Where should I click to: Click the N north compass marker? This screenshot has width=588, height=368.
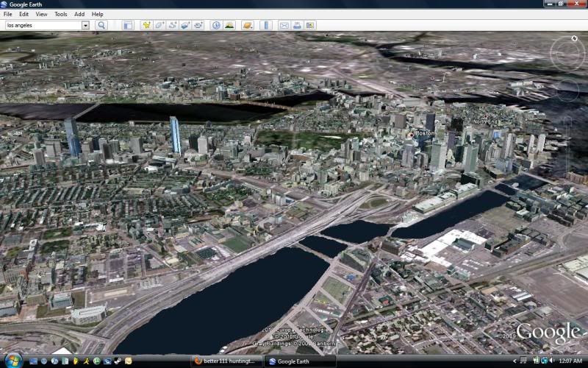click(574, 38)
